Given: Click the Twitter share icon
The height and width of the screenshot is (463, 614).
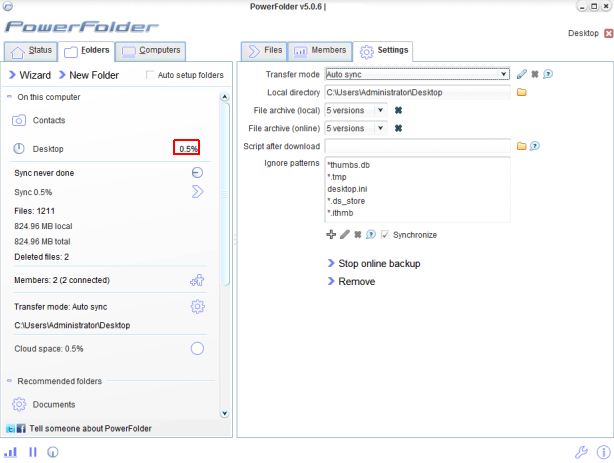Looking at the screenshot, I should pyautogui.click(x=11, y=429).
